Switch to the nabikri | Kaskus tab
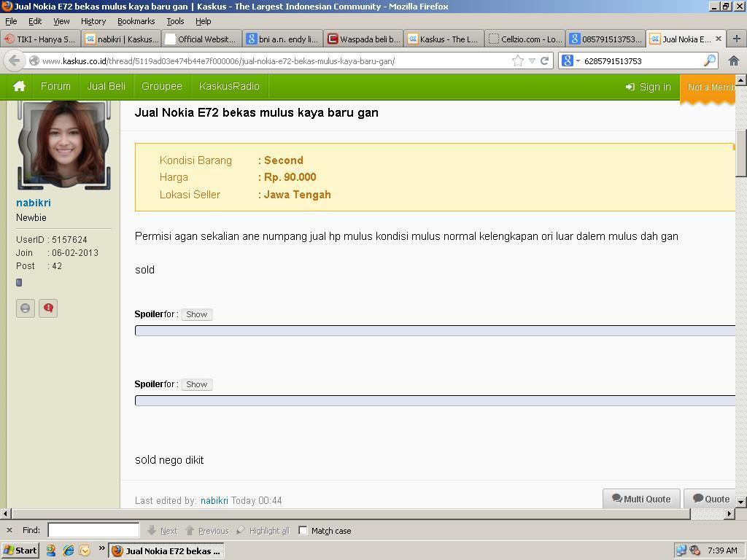Screen dimensions: 747x560 [x=122, y=39]
